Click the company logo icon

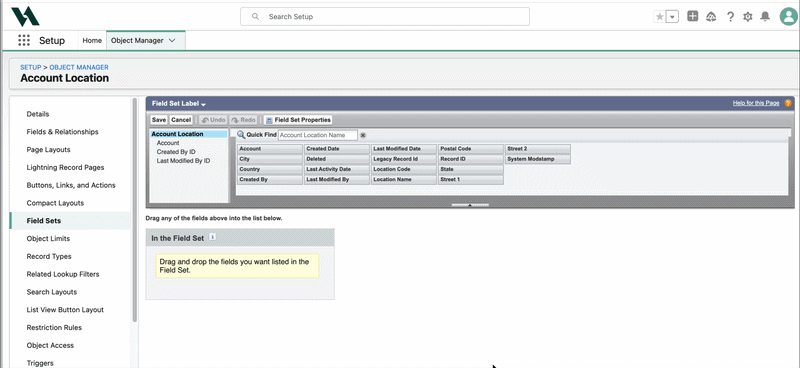pos(25,16)
